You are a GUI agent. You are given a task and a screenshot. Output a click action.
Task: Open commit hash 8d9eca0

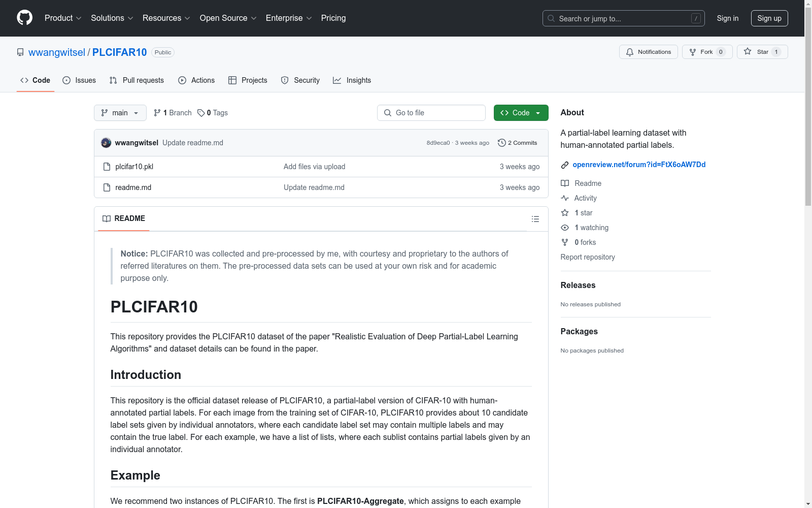coord(438,143)
